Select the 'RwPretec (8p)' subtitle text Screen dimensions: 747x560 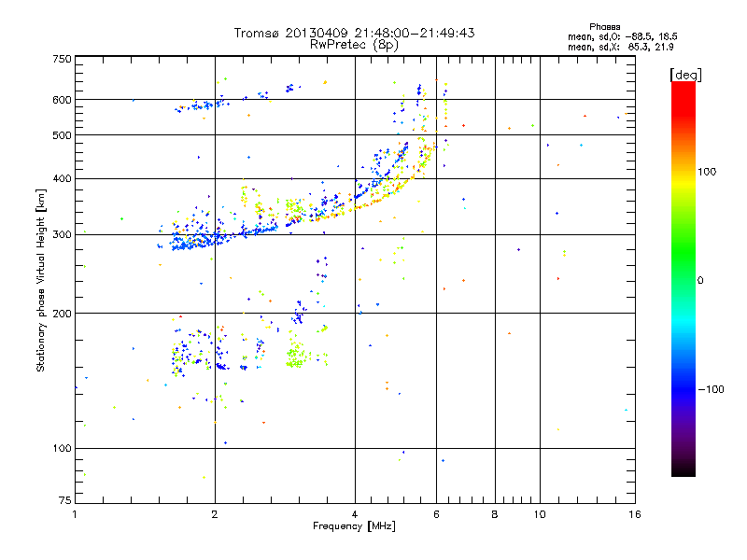click(x=354, y=45)
